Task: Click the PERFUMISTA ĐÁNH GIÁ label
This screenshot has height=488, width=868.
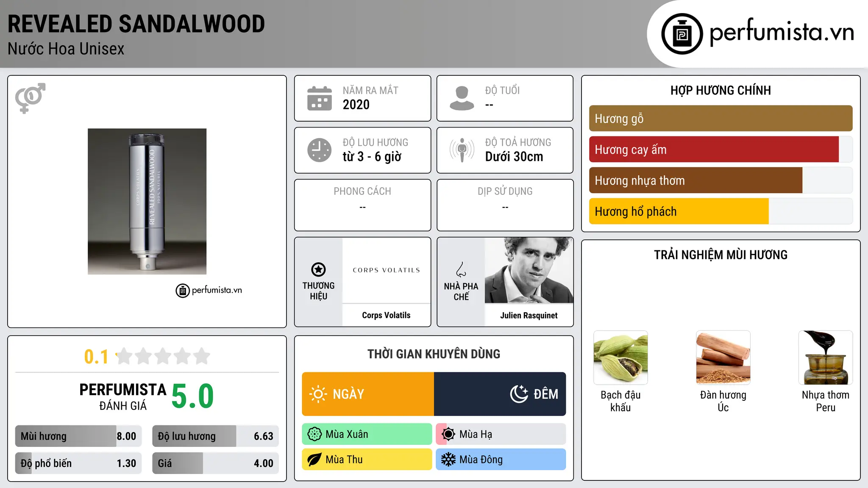Action: 123,396
